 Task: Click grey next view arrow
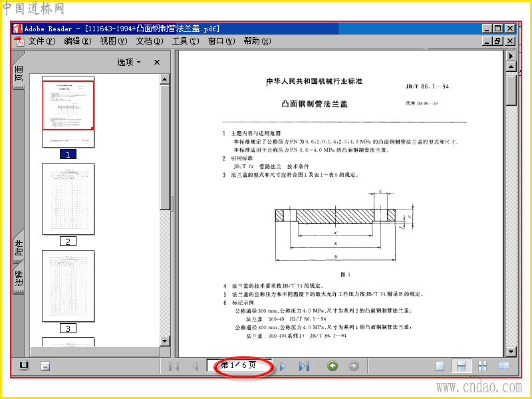(354, 366)
